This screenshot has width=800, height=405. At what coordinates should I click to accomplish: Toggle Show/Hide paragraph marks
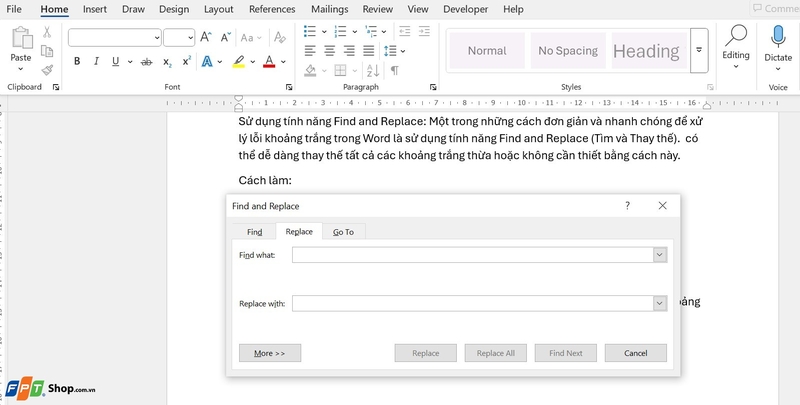(394, 70)
